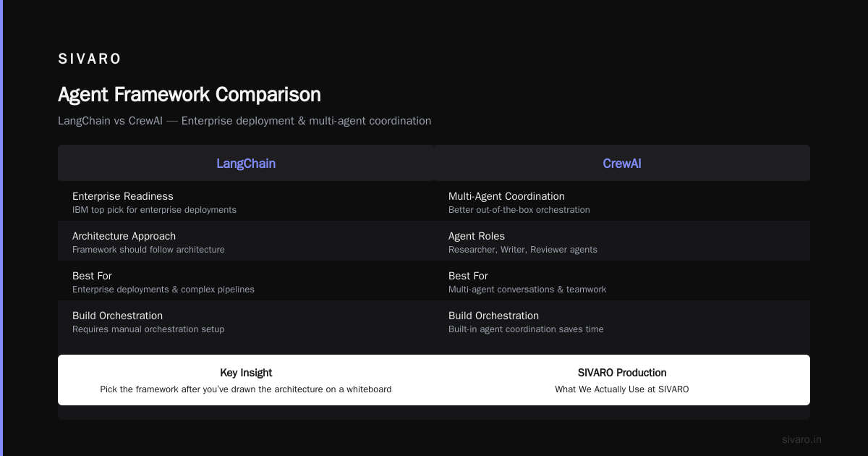Click 'What We Actually Use at SIVARO'

[x=622, y=389]
